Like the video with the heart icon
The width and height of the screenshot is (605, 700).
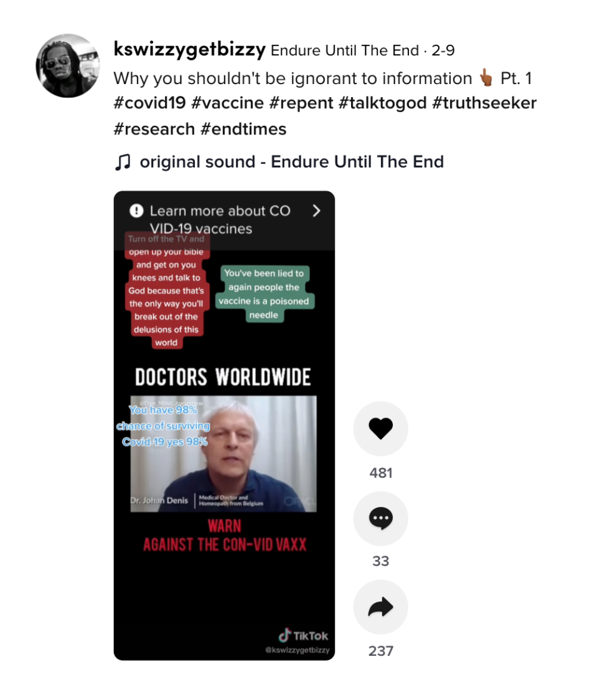[380, 428]
